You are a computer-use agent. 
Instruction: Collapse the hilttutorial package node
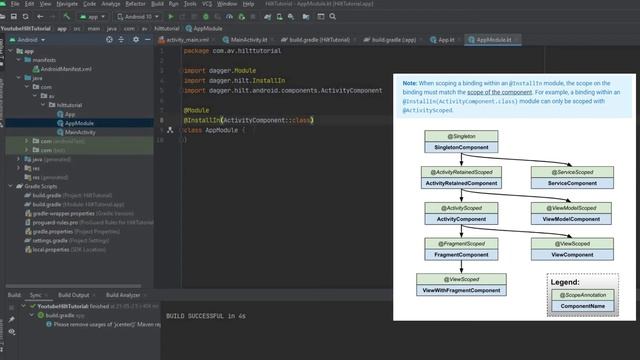point(43,105)
